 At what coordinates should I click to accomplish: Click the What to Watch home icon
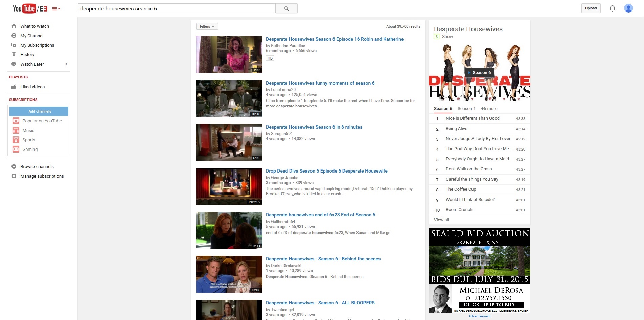tap(14, 26)
